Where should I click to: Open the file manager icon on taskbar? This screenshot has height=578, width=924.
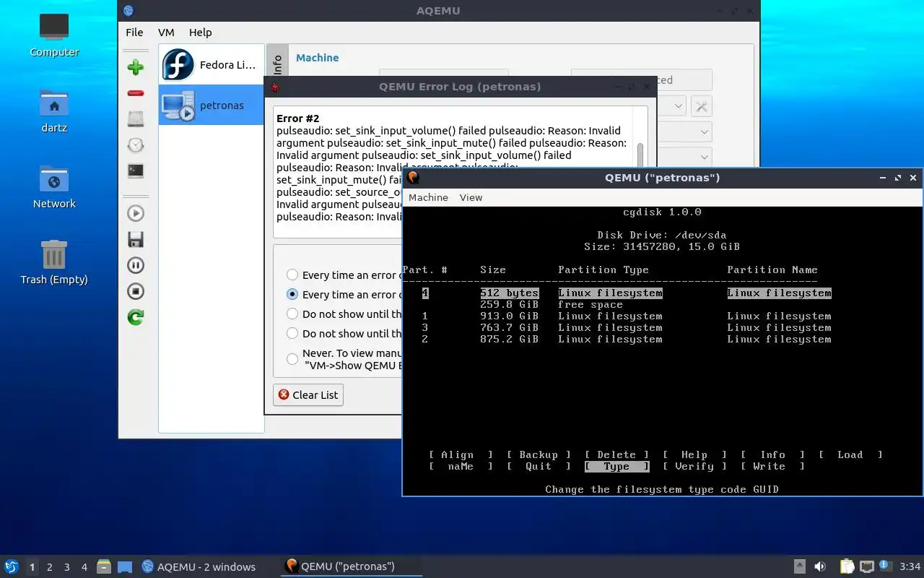click(x=104, y=566)
